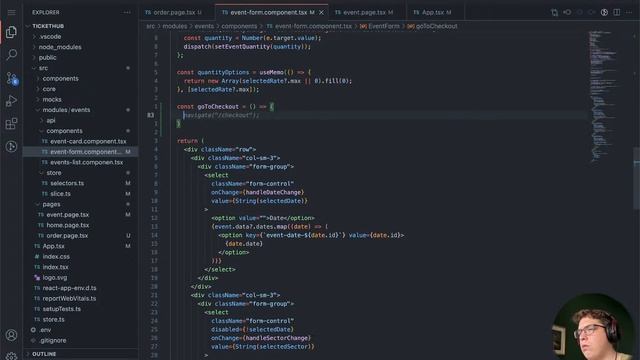Open react-app-env.d.ts file
This screenshot has height=360, width=640.
click(69, 288)
